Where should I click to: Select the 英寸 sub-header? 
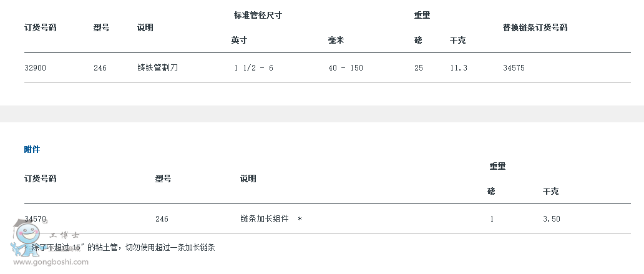pos(239,41)
